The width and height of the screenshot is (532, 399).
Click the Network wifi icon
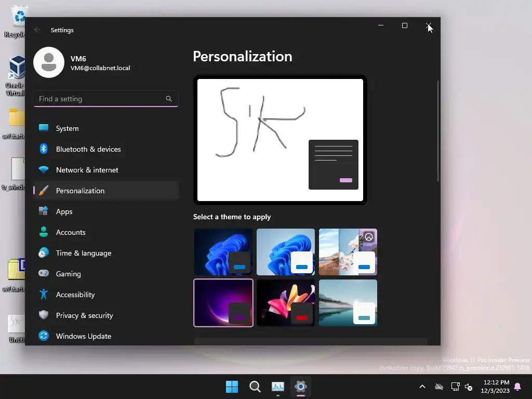[x=44, y=169]
